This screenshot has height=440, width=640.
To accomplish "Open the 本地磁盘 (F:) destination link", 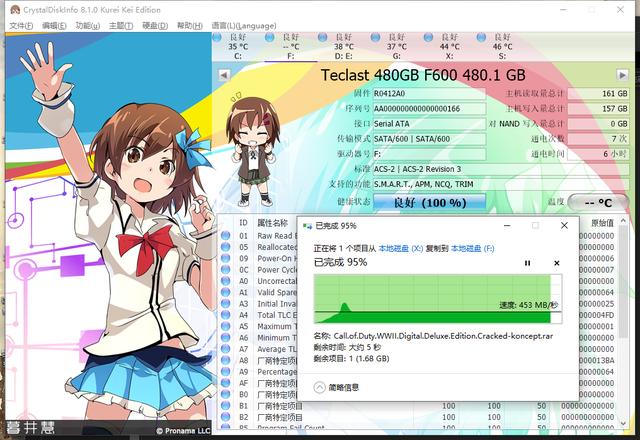I will pyautogui.click(x=473, y=248).
